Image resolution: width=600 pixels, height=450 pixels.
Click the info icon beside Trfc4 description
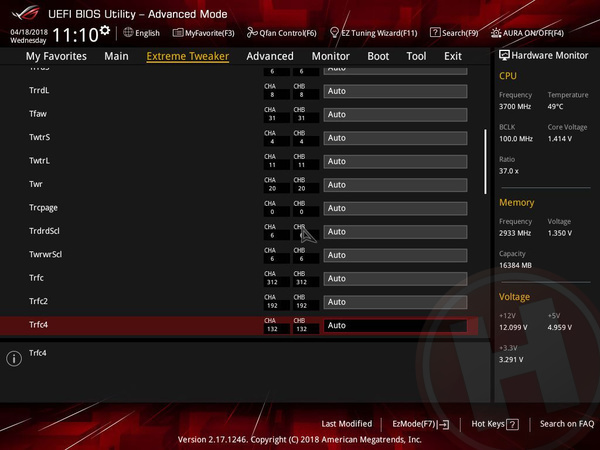(14, 359)
